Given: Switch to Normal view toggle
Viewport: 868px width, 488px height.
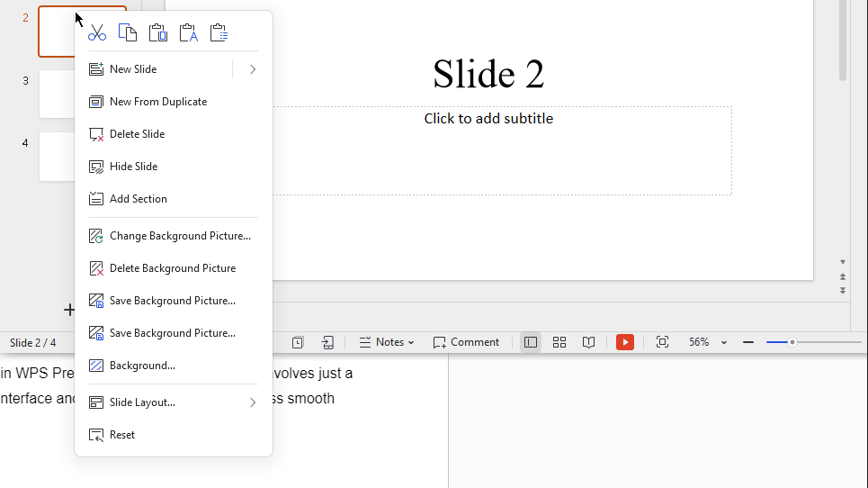Looking at the screenshot, I should (x=531, y=342).
